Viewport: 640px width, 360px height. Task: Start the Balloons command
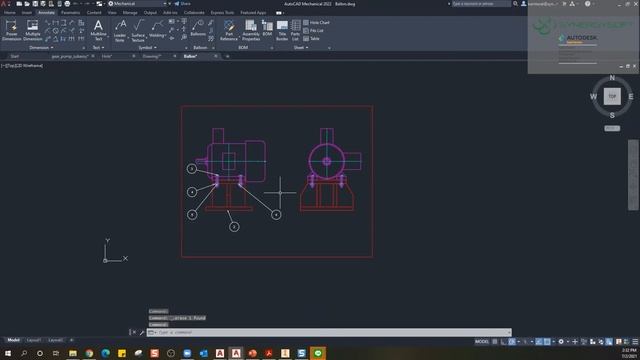198,29
